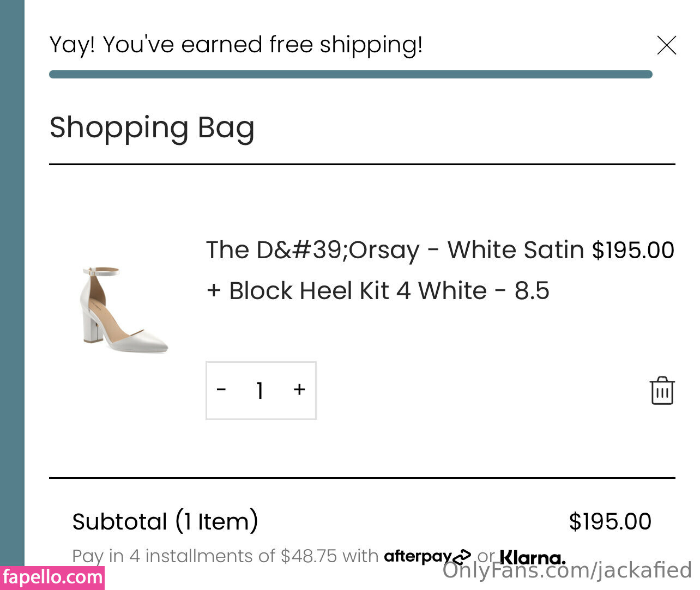Click the OnlyFans.com/jackafied watermark text
The height and width of the screenshot is (590, 700).
pyautogui.click(x=567, y=571)
